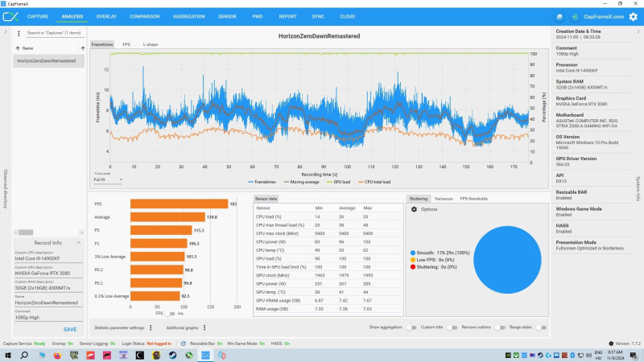Open Statistic parameter settings dots menu
The height and width of the screenshot is (362, 644).
[x=151, y=327]
